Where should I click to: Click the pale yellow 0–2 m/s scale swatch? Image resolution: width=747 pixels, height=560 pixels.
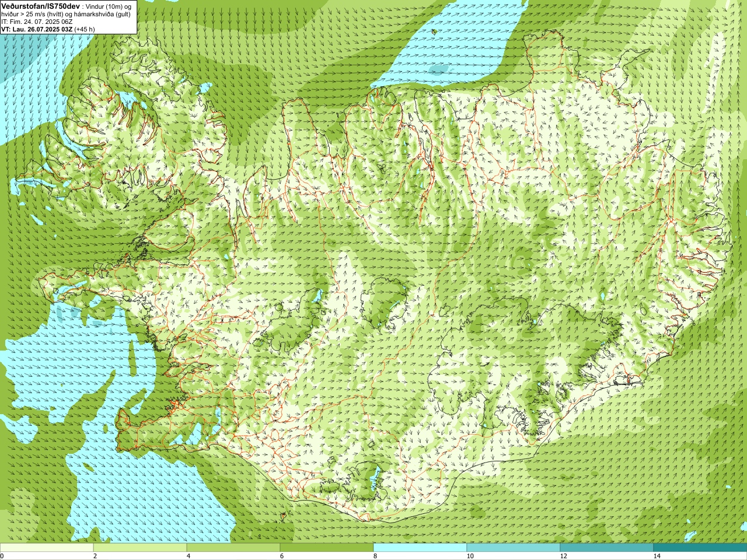point(47,548)
